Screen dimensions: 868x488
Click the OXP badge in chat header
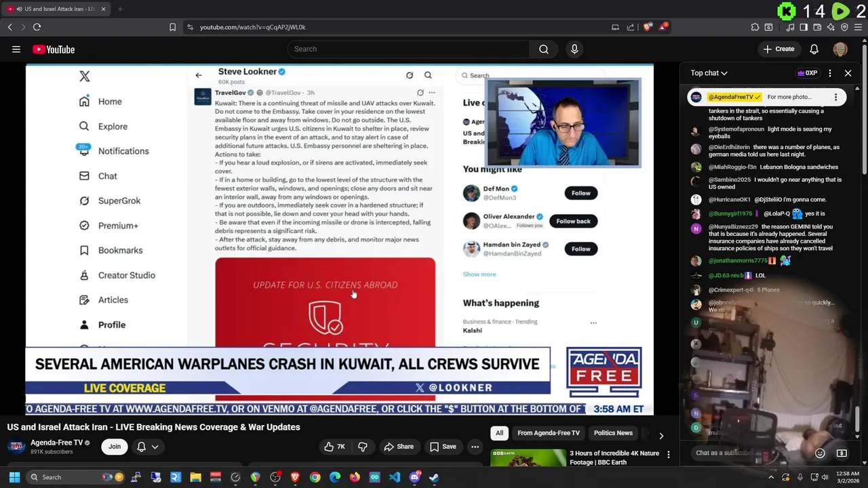tap(807, 73)
